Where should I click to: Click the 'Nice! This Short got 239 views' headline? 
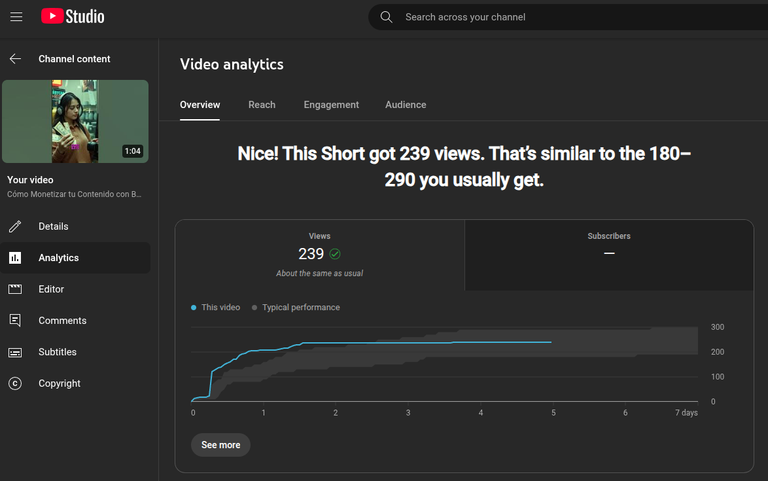pyautogui.click(x=464, y=167)
